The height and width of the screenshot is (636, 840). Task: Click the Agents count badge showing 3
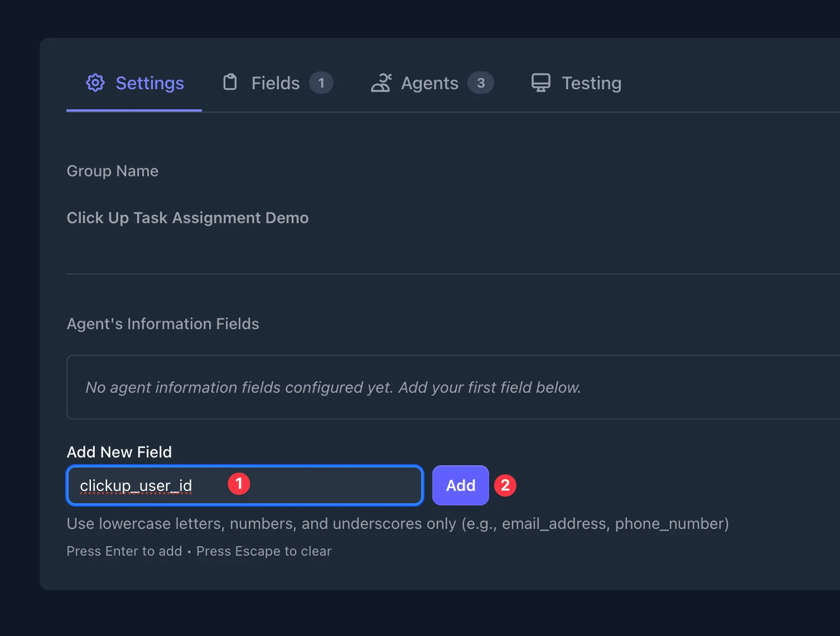pos(481,83)
